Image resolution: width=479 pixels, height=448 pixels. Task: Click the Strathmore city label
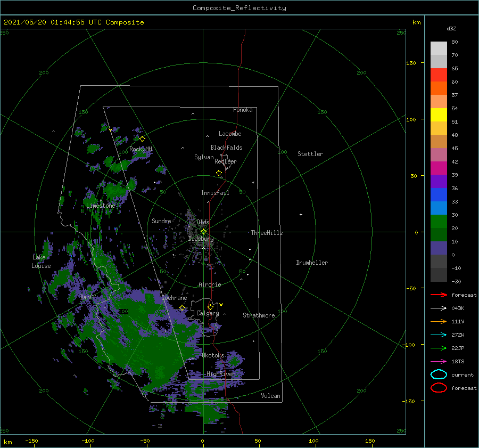(x=259, y=315)
